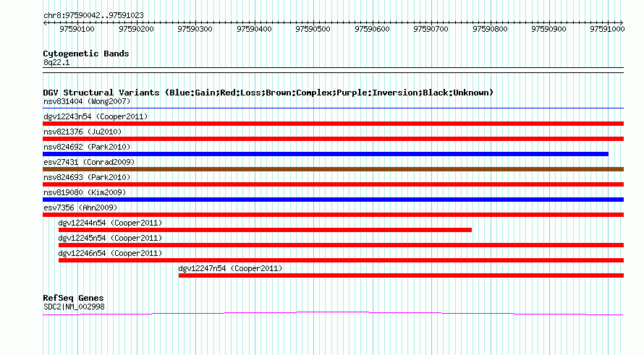Click the blue gain bar for nsv819080
Screen dimensions: 644x355
pyautogui.click(x=333, y=200)
